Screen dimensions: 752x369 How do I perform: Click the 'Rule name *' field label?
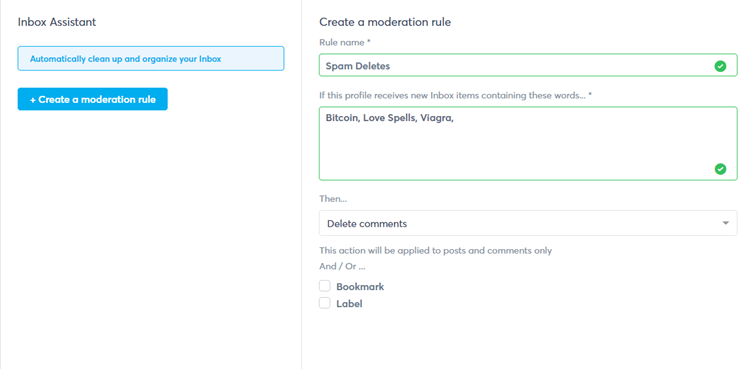345,42
